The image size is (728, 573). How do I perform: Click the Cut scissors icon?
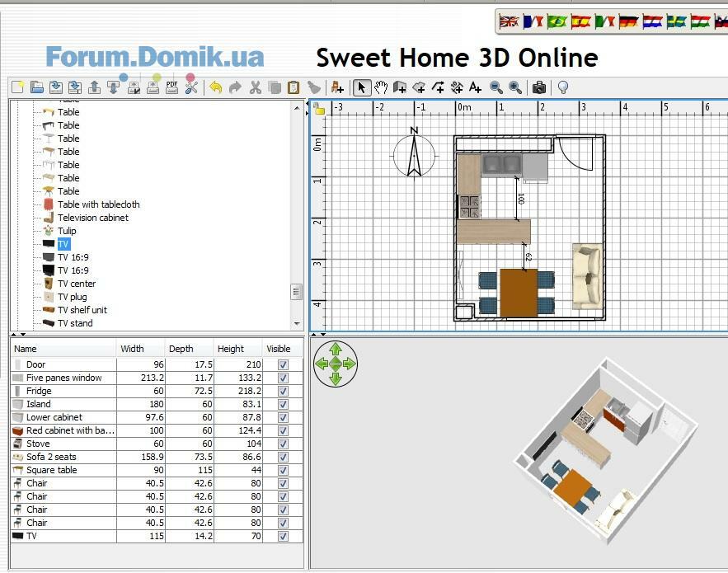tap(255, 87)
